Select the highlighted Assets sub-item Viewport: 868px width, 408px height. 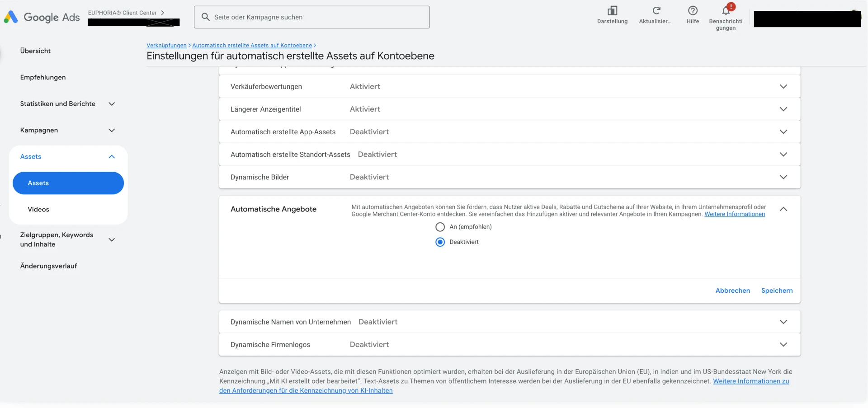coord(68,183)
